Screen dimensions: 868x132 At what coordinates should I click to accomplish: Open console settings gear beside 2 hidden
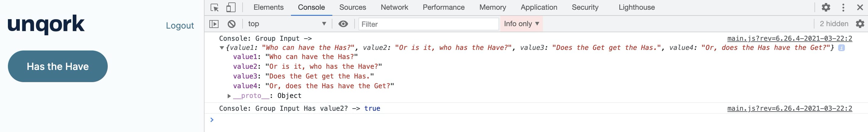(860, 24)
